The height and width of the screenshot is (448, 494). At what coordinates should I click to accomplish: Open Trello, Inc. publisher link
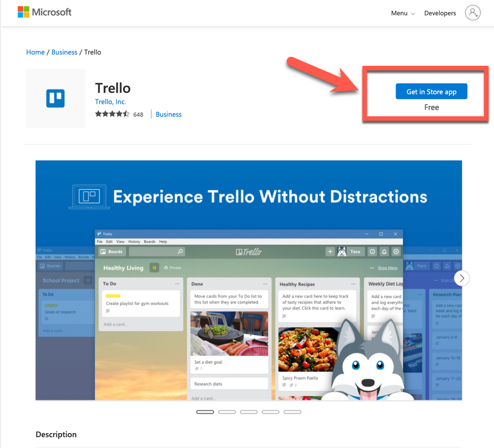pos(111,102)
